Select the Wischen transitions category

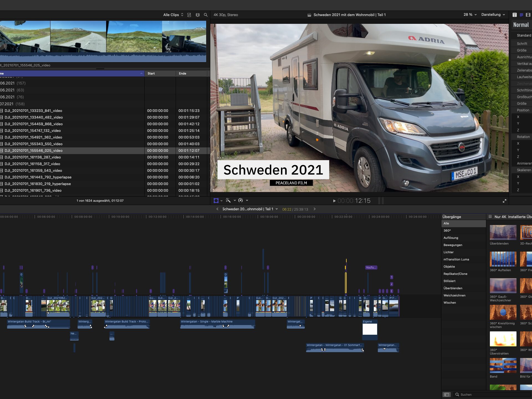[450, 303]
